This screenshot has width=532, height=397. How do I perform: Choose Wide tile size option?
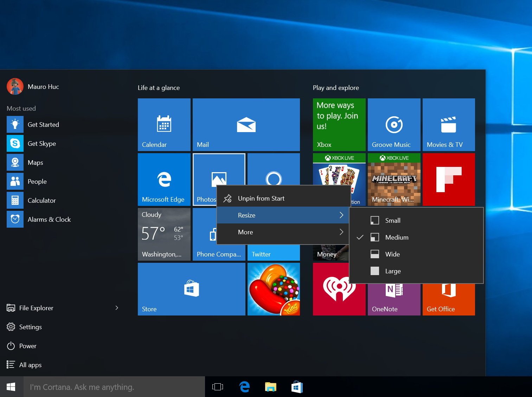coord(392,254)
